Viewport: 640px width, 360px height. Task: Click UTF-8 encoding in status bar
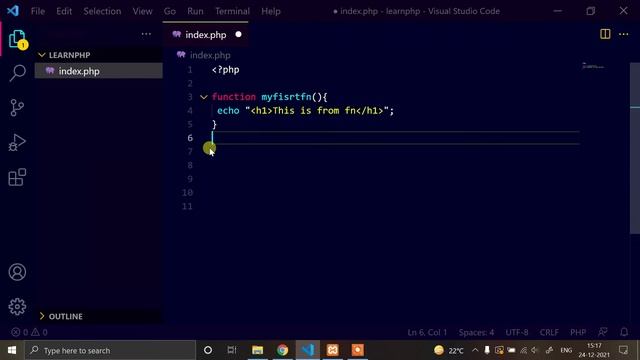tap(517, 332)
